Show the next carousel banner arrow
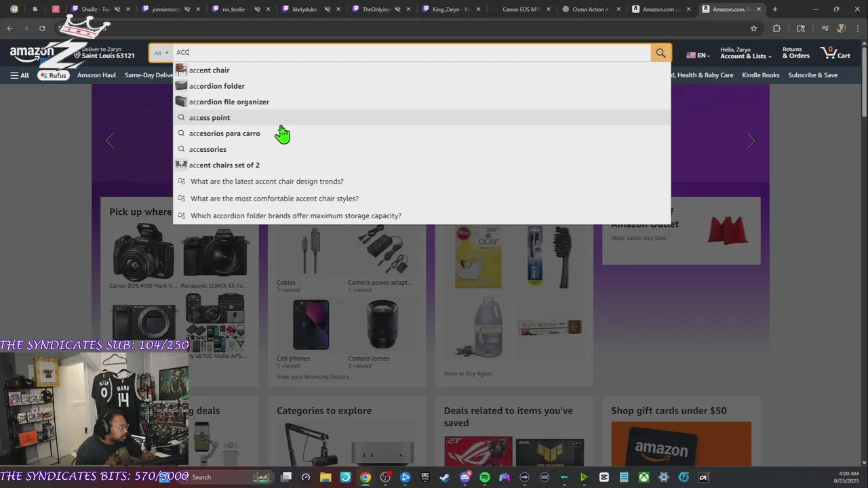 [x=751, y=140]
